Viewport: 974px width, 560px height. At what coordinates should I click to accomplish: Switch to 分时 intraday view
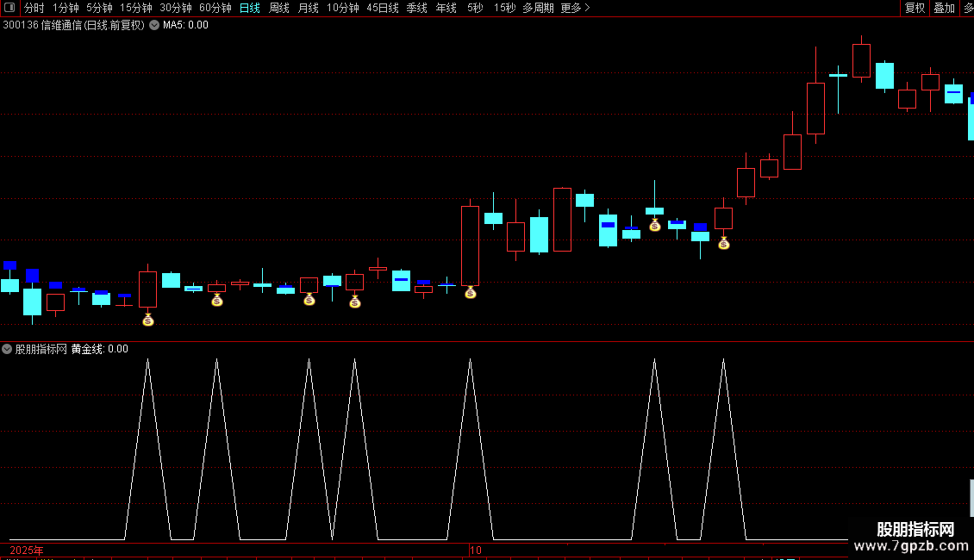(34, 8)
